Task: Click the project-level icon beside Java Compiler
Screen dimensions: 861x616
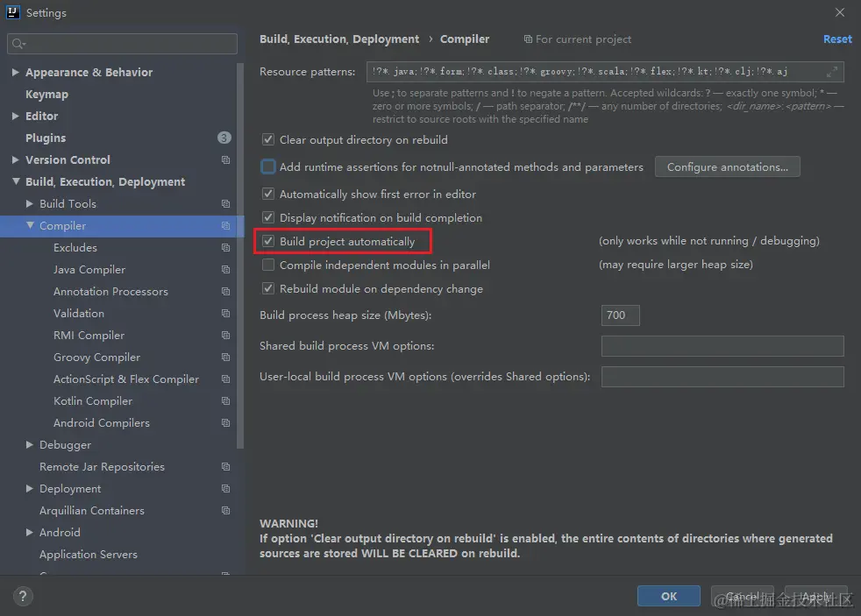Action: (225, 269)
